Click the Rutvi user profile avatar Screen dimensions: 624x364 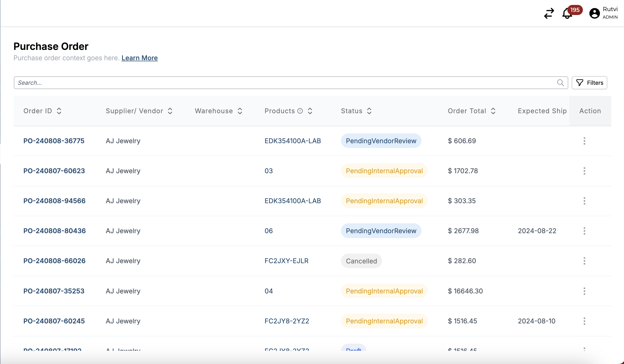[594, 13]
